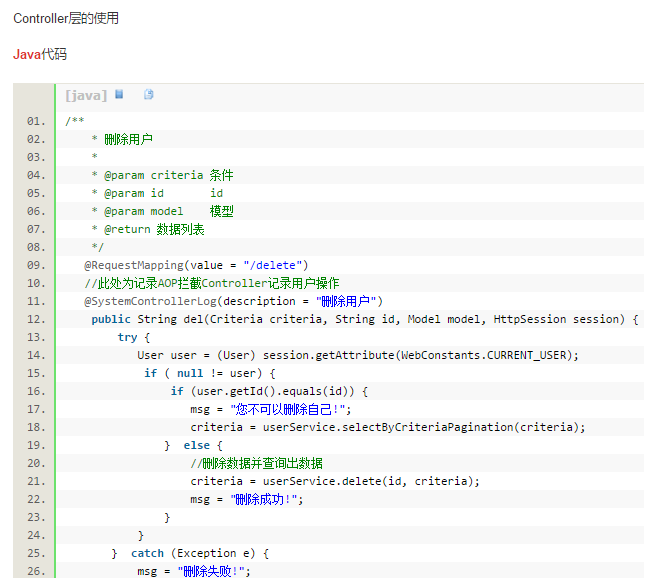Click @SystemControllerLog annotation line
Image resolution: width=652 pixels, height=578 pixels.
tap(233, 301)
